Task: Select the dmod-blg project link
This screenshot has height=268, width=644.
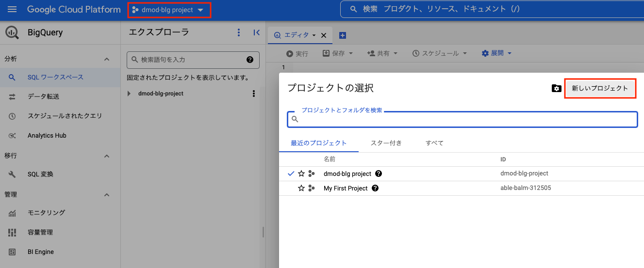Action: [x=347, y=173]
